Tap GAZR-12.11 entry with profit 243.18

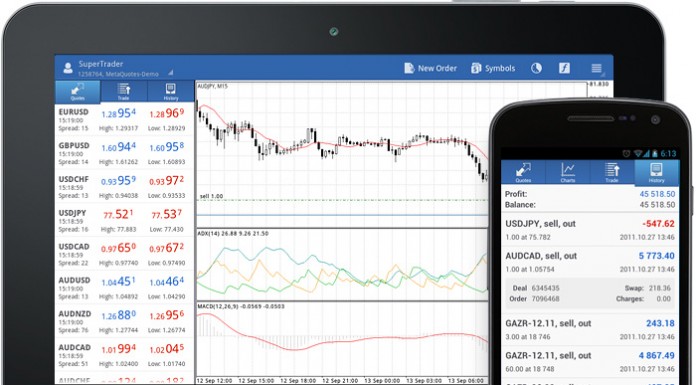(590, 329)
